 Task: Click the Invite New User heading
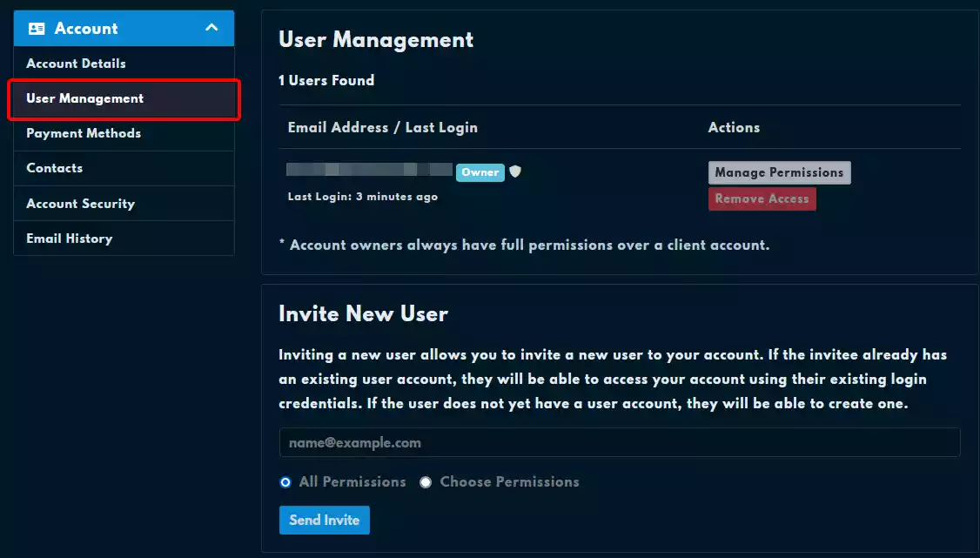364,313
